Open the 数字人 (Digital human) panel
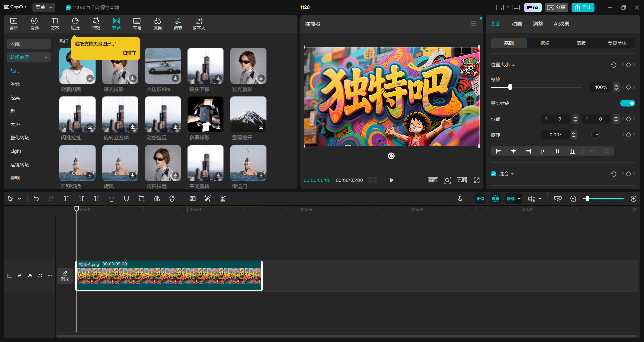The height and width of the screenshot is (342, 644). 199,23
